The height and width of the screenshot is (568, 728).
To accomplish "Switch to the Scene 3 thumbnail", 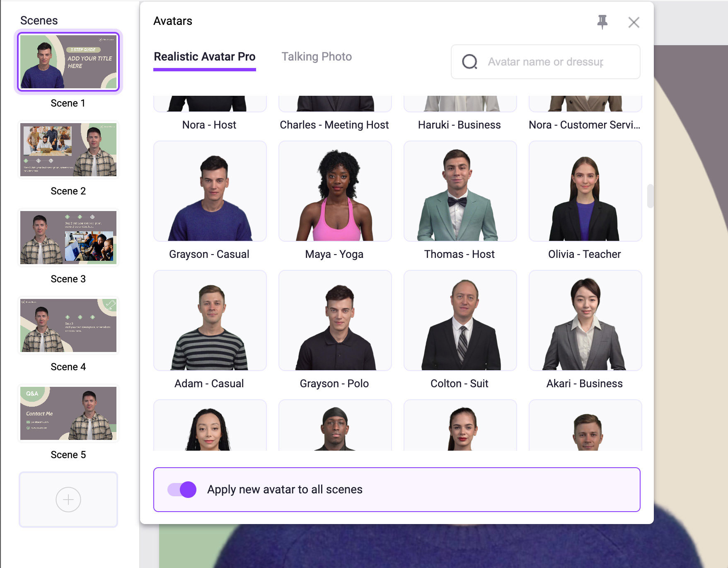I will pos(68,238).
